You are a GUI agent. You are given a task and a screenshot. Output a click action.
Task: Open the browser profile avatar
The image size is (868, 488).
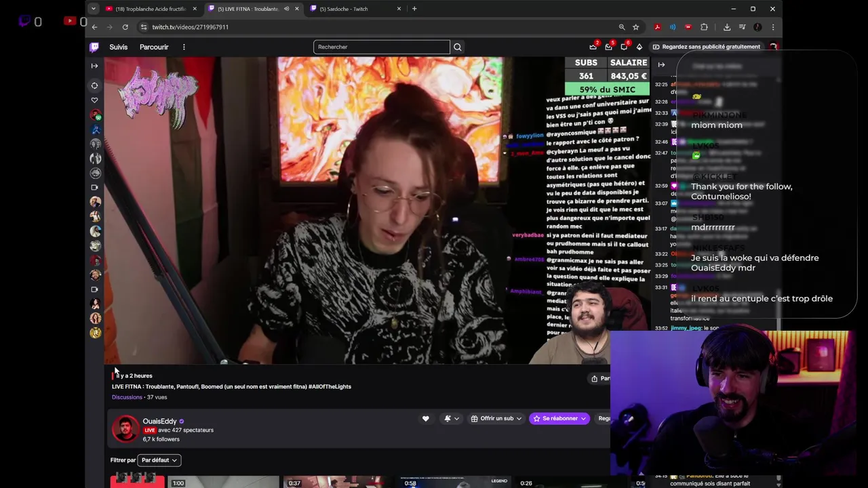(x=757, y=27)
